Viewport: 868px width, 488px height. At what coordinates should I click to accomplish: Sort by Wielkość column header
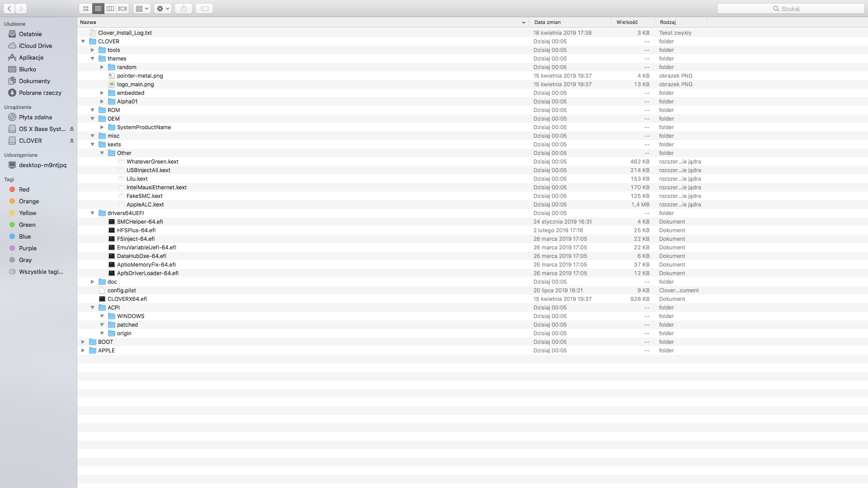tap(627, 22)
